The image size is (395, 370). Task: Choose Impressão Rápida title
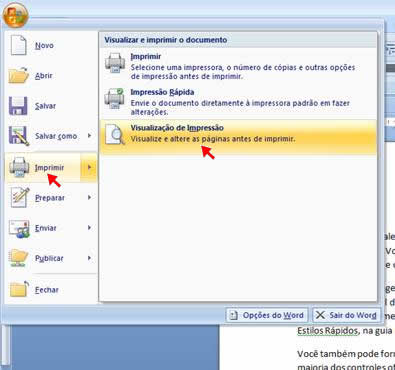pyautogui.click(x=162, y=92)
